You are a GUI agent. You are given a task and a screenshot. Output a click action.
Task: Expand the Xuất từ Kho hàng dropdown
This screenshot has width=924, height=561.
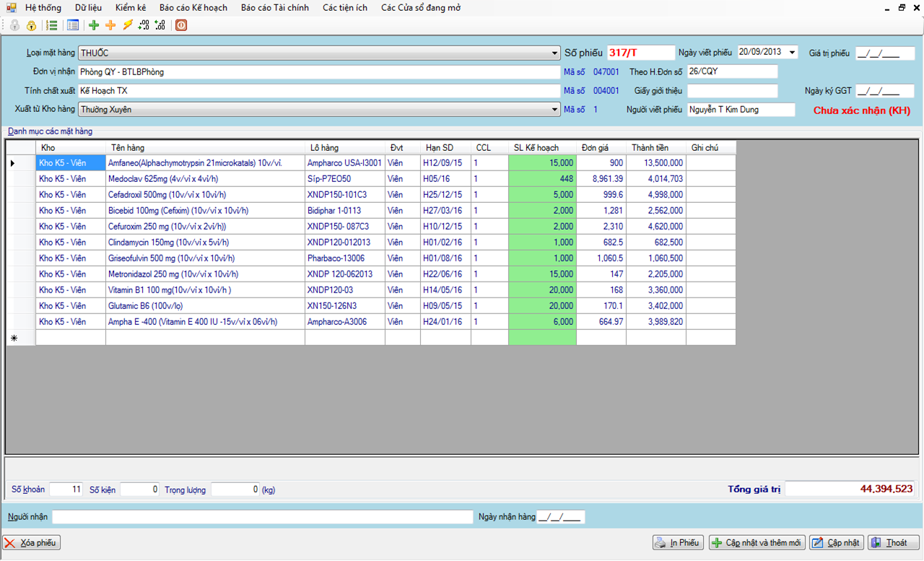tap(554, 110)
